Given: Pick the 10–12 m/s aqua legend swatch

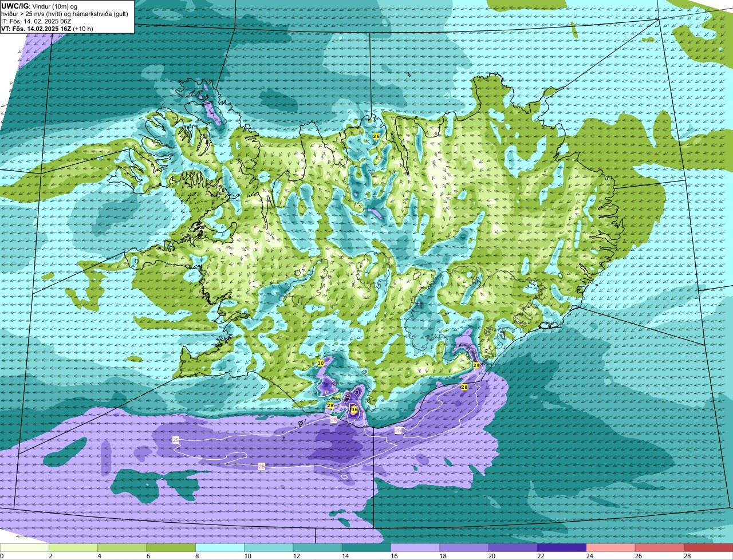Looking at the screenshot, I should (x=269, y=547).
